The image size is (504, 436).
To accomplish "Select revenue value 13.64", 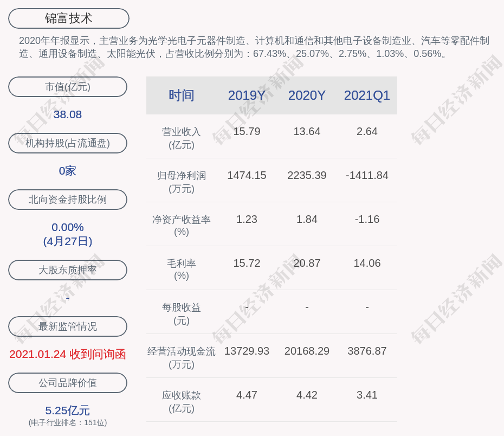I will coord(307,132).
